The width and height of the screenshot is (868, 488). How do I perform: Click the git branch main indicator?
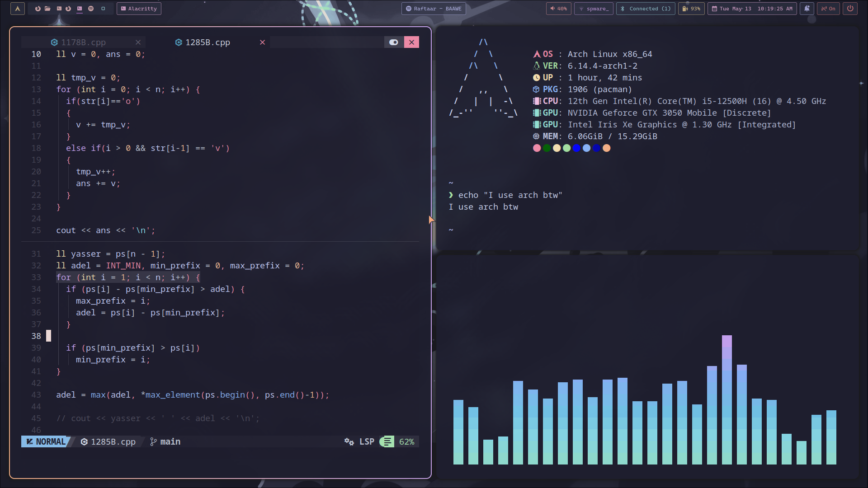click(165, 442)
